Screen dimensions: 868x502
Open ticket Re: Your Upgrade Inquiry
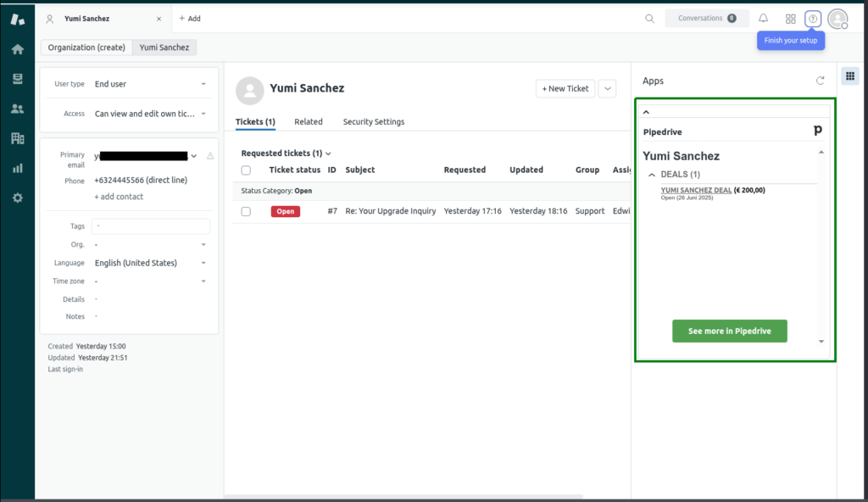point(391,211)
